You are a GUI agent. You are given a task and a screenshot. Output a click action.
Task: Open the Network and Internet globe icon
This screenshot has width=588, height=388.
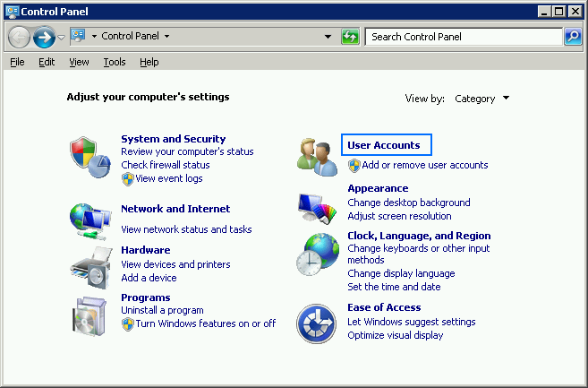click(90, 221)
